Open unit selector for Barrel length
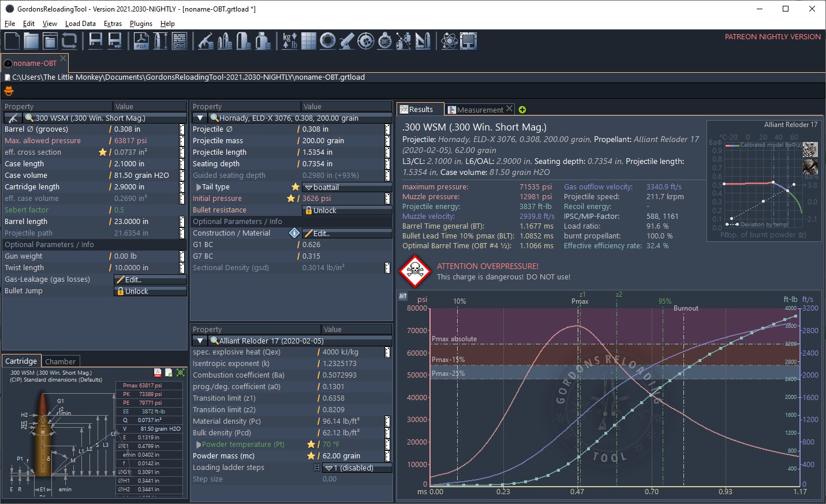The image size is (826, 504). pyautogui.click(x=182, y=222)
